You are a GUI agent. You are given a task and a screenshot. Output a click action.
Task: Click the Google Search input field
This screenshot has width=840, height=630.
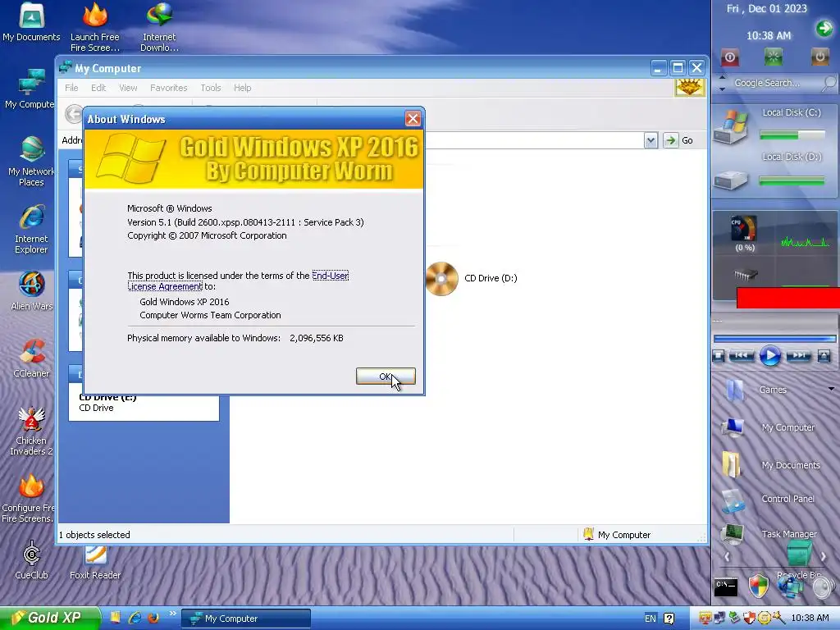[774, 83]
